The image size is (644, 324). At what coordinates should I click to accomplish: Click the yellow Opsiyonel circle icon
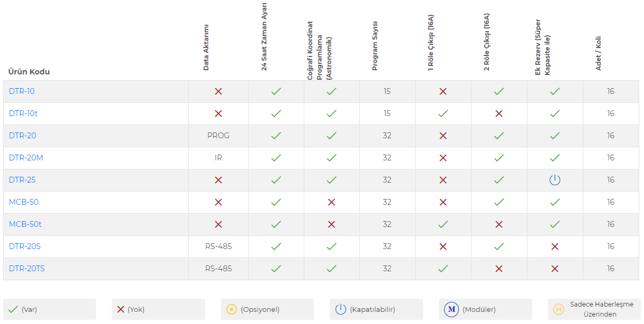pyautogui.click(x=232, y=310)
